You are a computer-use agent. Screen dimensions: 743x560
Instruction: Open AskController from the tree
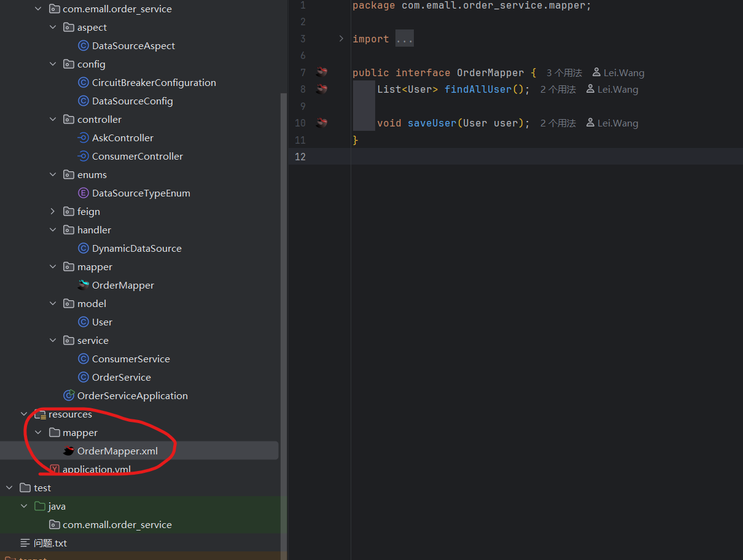[123, 138]
